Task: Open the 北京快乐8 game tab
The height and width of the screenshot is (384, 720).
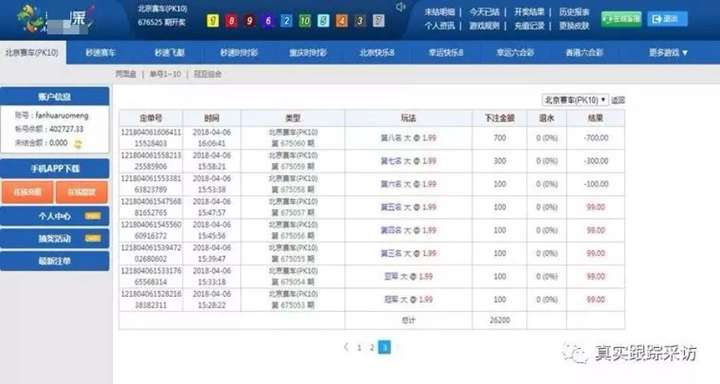Action: pos(377,53)
